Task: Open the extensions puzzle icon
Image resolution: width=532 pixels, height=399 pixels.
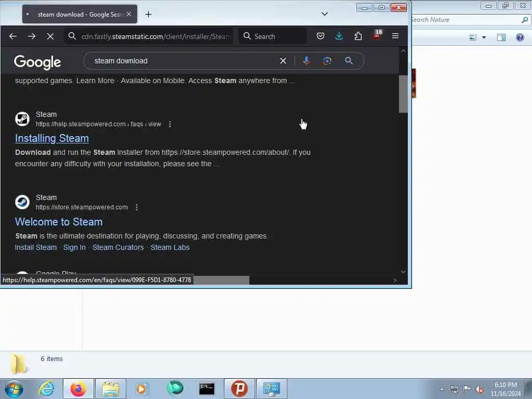Action: 358,36
